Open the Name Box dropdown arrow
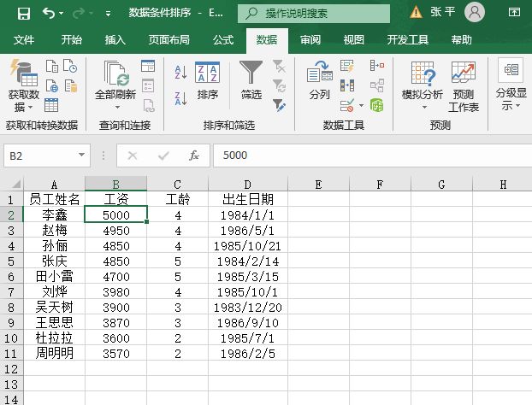 point(82,156)
